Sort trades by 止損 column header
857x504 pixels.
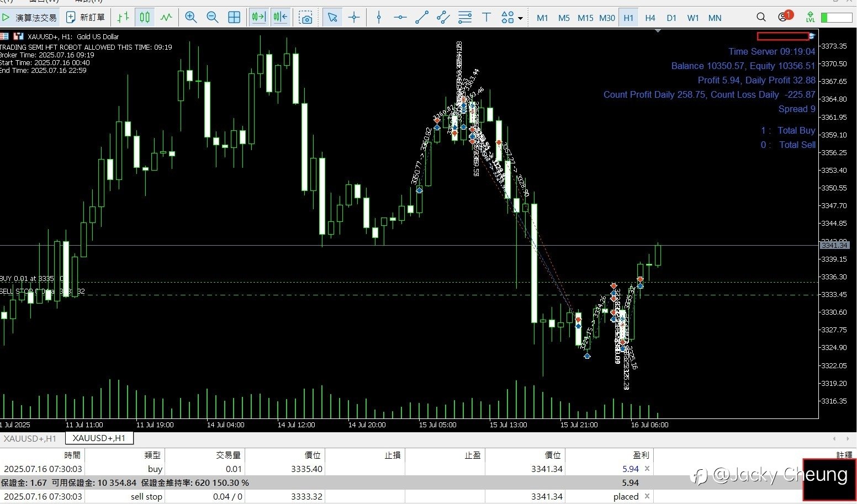365,455
